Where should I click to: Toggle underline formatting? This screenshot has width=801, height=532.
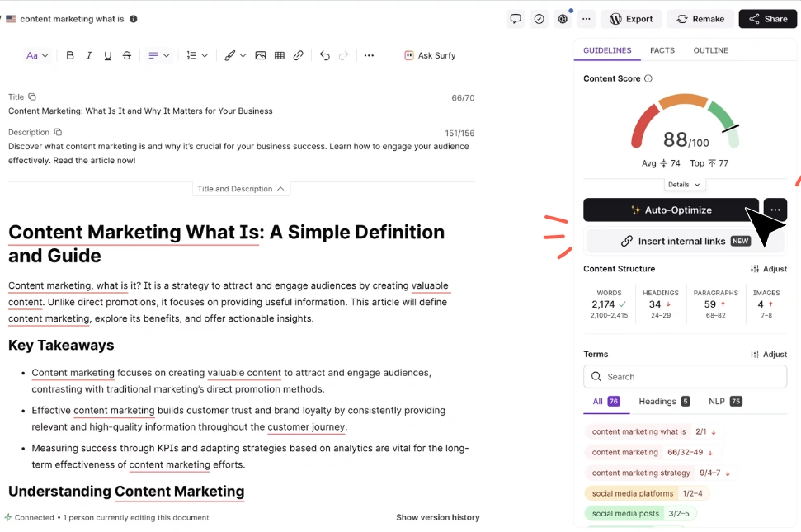click(x=108, y=55)
